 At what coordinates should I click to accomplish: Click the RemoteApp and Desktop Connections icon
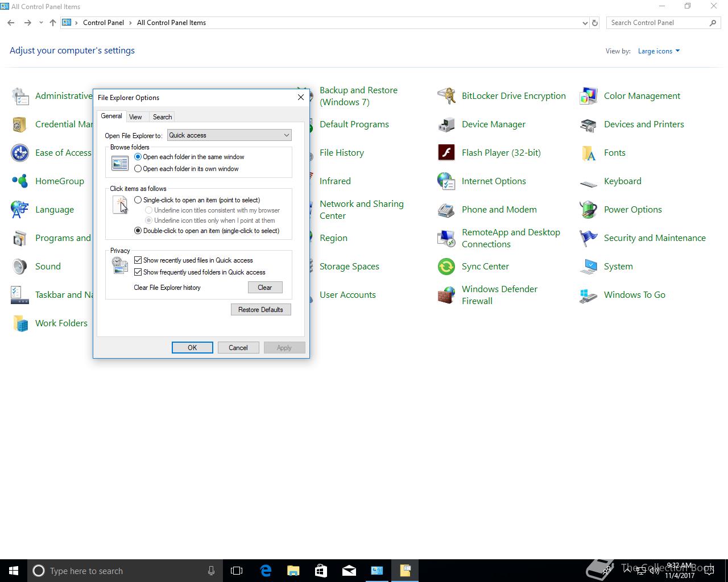pos(446,238)
